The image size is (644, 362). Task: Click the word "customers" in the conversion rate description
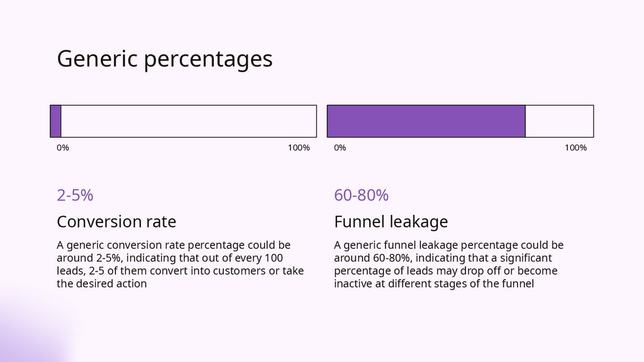228,271
